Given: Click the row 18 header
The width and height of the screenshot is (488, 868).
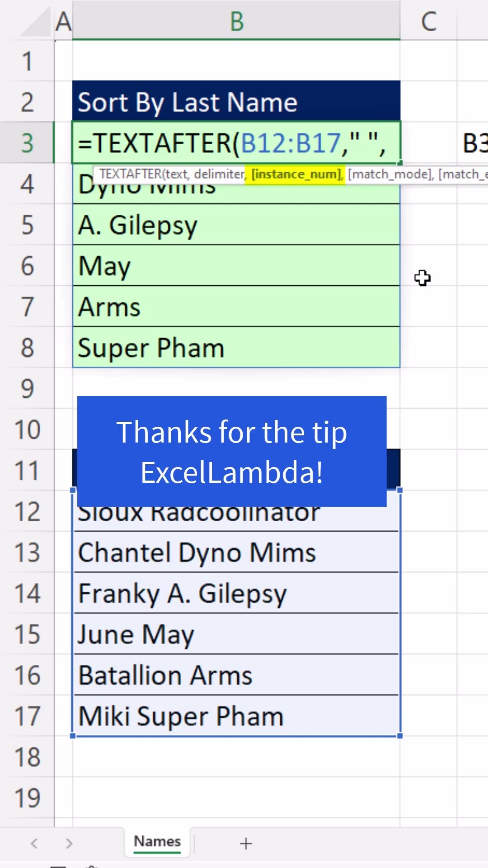Looking at the screenshot, I should (27, 757).
